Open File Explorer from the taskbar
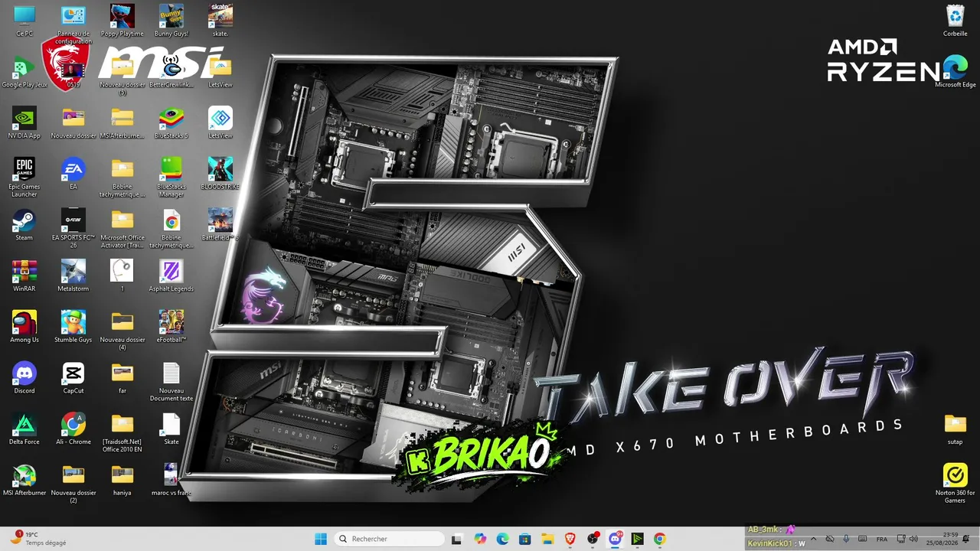 pyautogui.click(x=547, y=539)
